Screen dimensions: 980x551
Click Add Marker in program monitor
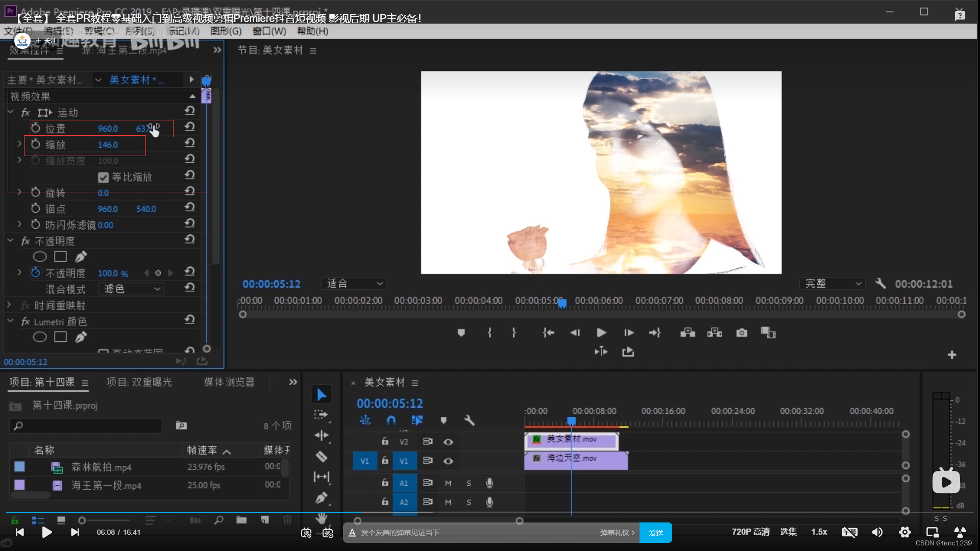coord(461,333)
